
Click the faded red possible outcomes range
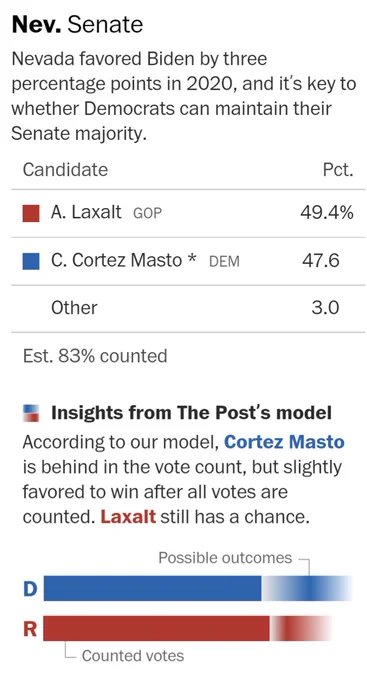(301, 628)
